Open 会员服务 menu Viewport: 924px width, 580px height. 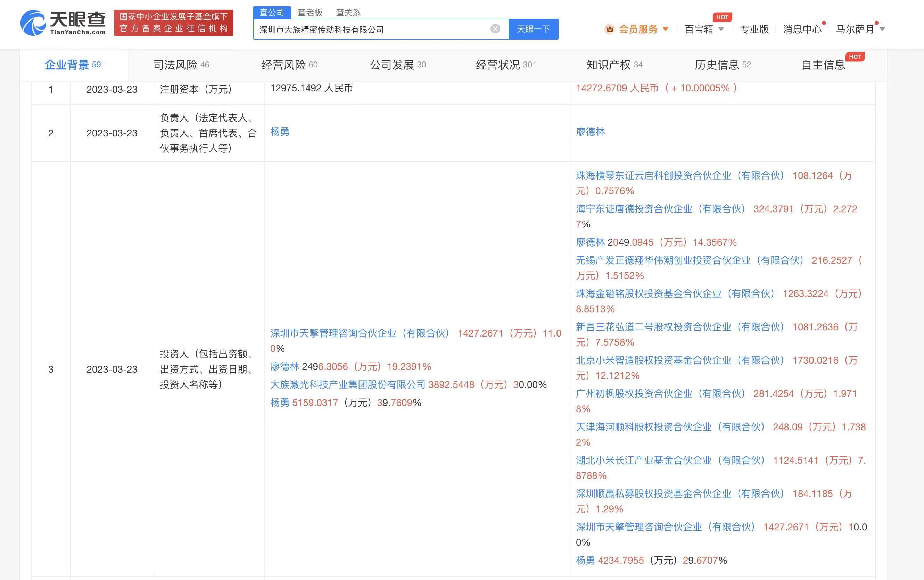638,29
